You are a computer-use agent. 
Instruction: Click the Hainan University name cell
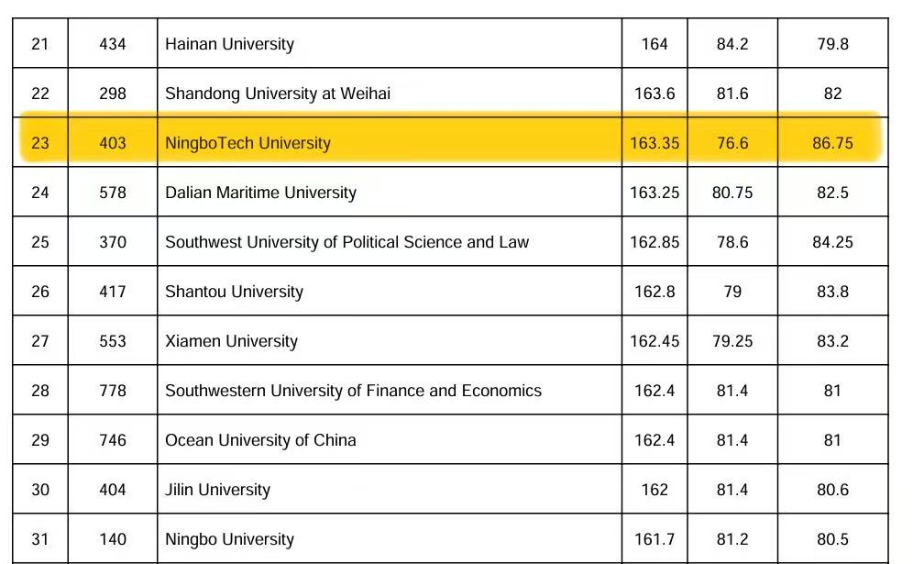point(229,44)
